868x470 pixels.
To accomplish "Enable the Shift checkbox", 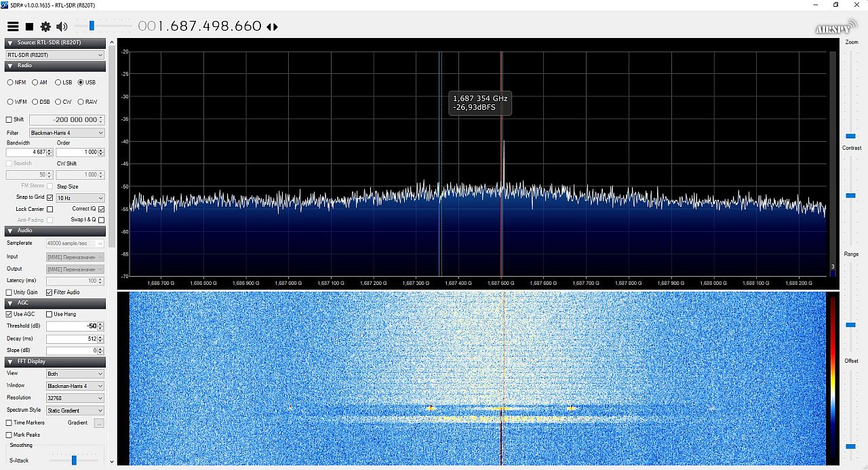I will 9,119.
